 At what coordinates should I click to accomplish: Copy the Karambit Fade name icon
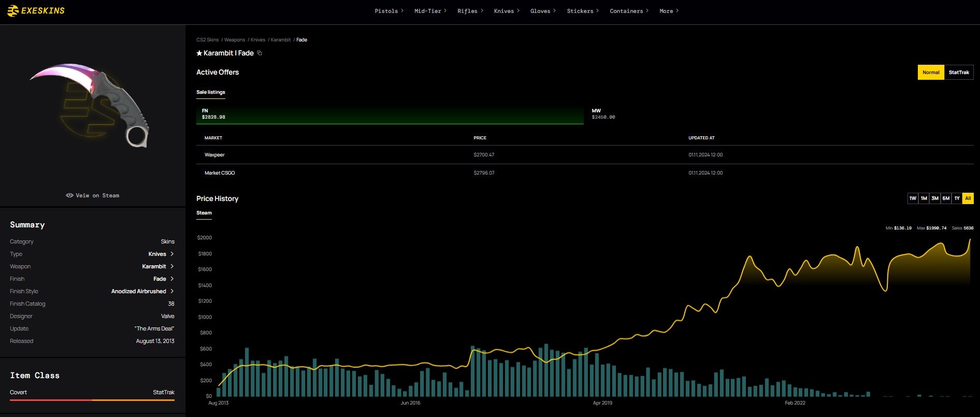point(260,53)
